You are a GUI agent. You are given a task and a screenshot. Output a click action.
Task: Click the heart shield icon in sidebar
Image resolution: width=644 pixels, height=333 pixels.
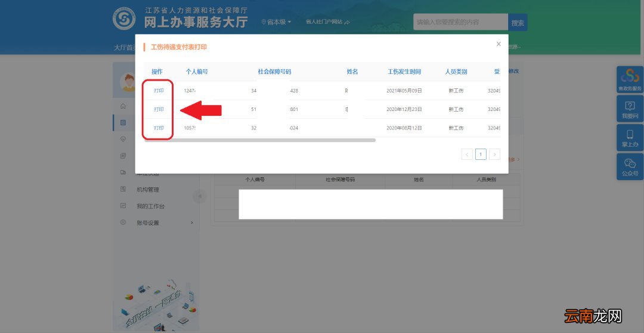click(x=123, y=140)
